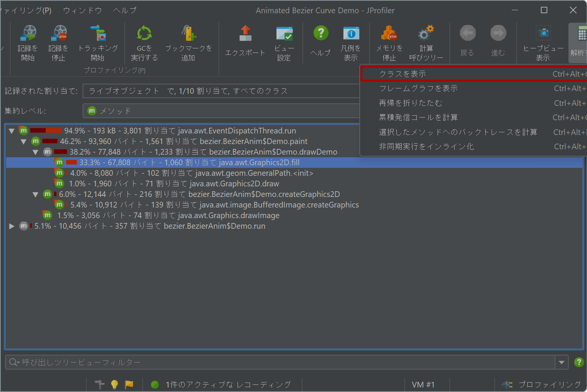
Task: Collapse the BezierAnim$Demo.drawDemo node
Action: click(36, 152)
